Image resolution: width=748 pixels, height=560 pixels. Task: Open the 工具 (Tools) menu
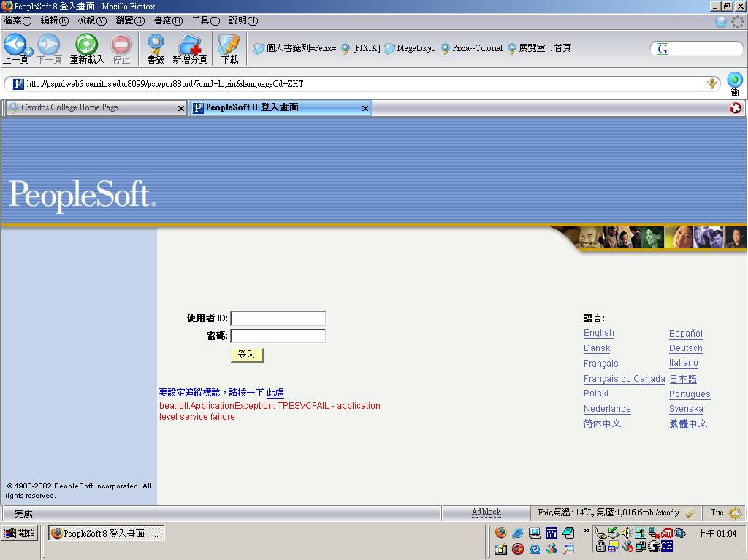point(205,20)
